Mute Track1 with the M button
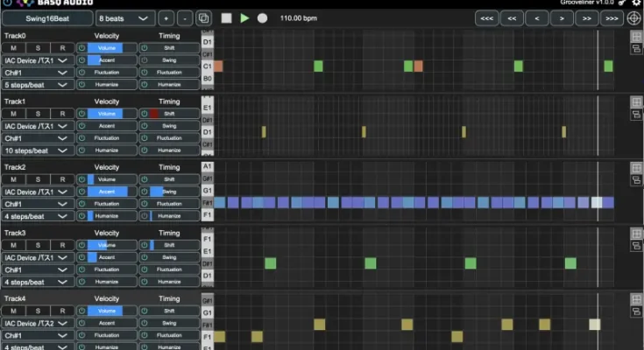This screenshot has height=350, width=644. [x=13, y=114]
